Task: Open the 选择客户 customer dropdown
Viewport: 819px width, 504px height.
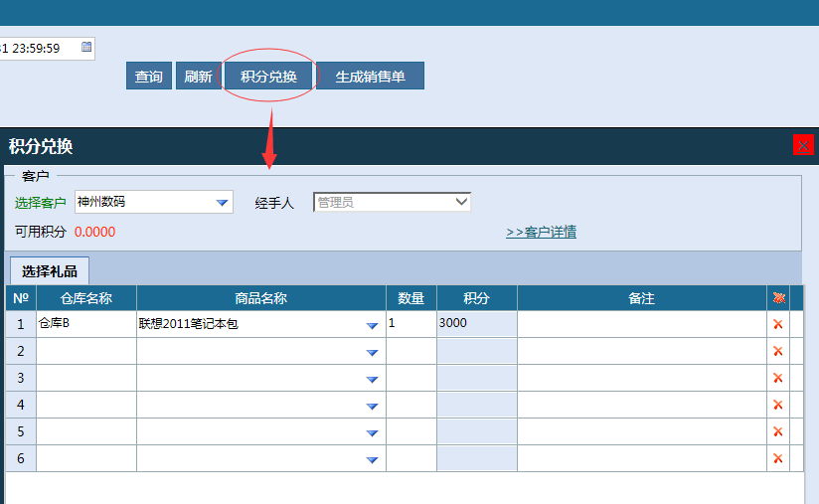Action: (x=222, y=202)
